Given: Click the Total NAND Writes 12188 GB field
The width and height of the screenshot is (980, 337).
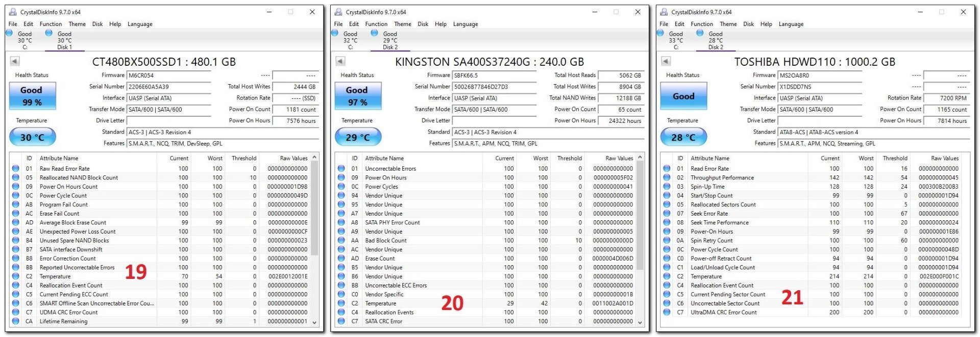Looking at the screenshot, I should tap(621, 98).
